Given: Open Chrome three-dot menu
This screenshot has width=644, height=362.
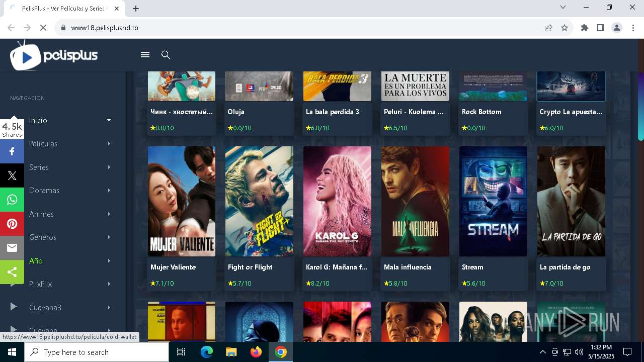Looking at the screenshot, I should (x=632, y=28).
